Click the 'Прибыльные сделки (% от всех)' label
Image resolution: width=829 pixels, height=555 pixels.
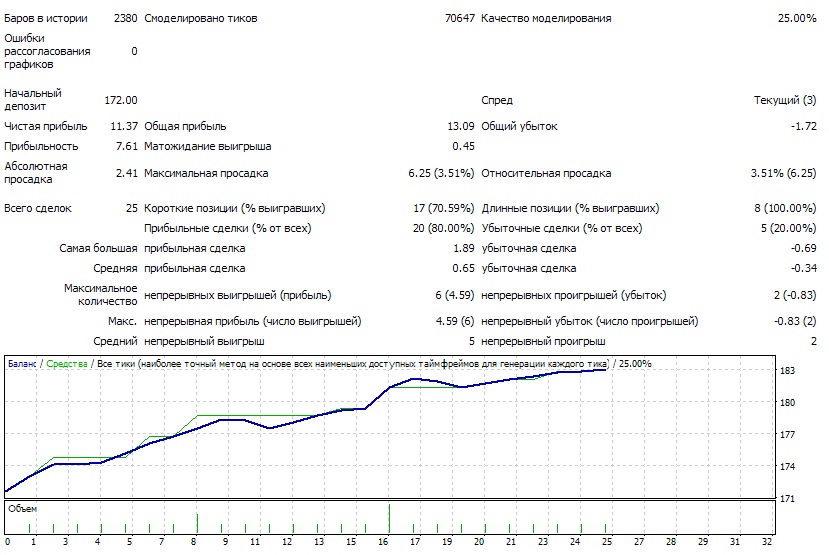click(228, 228)
